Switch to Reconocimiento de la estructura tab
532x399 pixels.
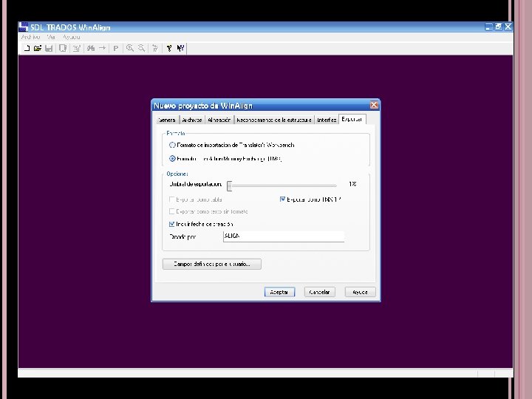click(x=274, y=120)
